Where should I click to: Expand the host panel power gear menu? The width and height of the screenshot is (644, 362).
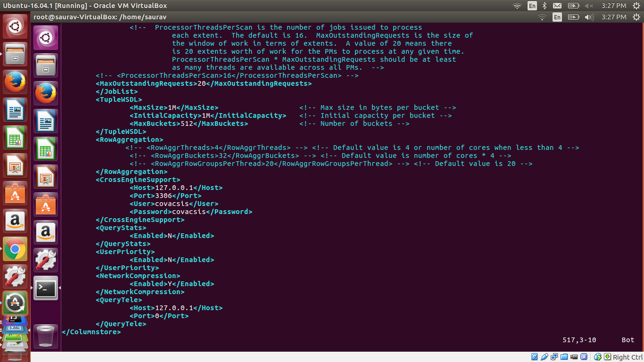click(636, 6)
